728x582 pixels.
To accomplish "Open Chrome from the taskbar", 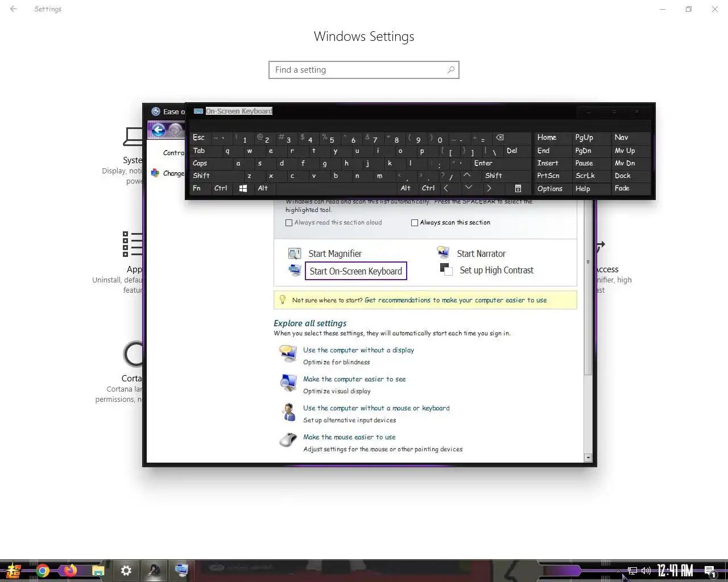I will point(43,571).
